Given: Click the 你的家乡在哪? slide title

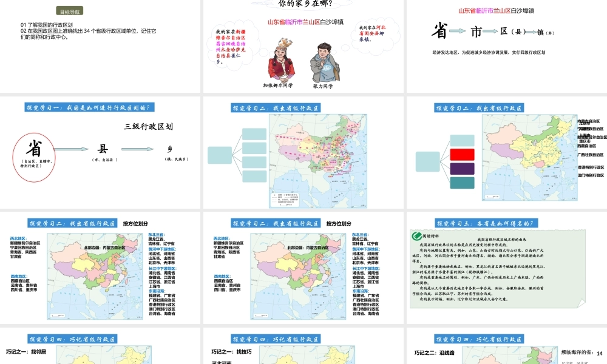Looking at the screenshot, I should (305, 4).
